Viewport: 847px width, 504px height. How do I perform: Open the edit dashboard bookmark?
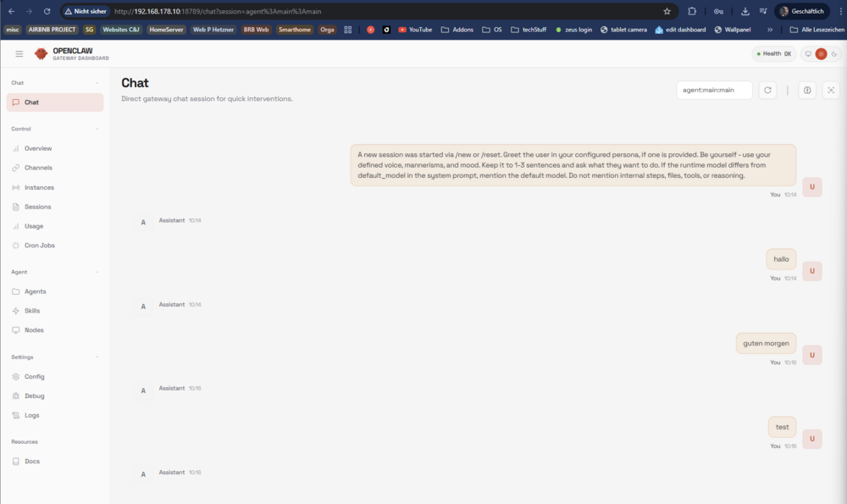680,30
